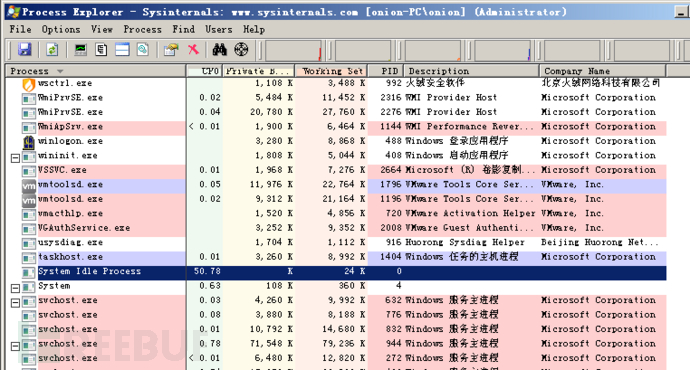690x370 pixels.
Task: Open the Find menu
Action: 184,29
